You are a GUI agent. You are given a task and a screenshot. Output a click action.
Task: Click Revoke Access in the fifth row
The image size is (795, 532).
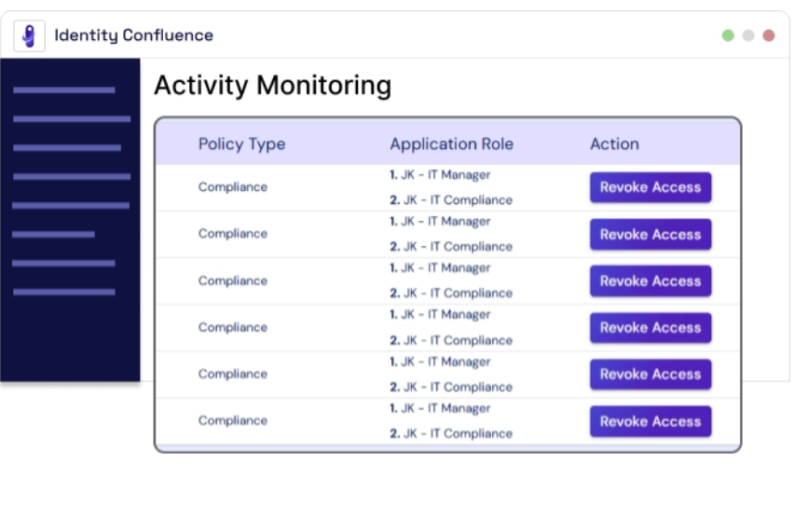coord(651,375)
